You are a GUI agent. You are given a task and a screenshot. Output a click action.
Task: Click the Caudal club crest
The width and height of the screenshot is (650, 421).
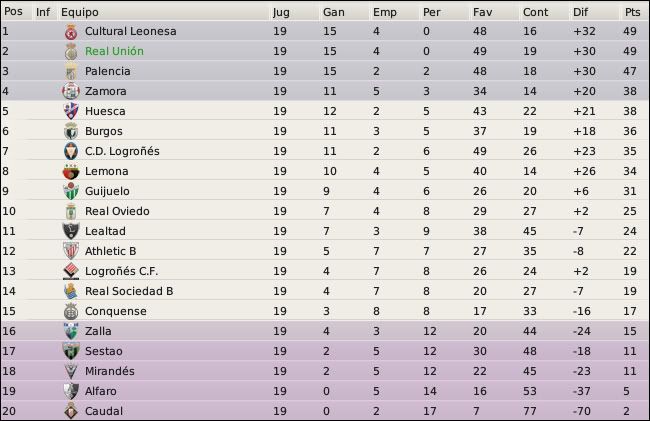click(71, 411)
